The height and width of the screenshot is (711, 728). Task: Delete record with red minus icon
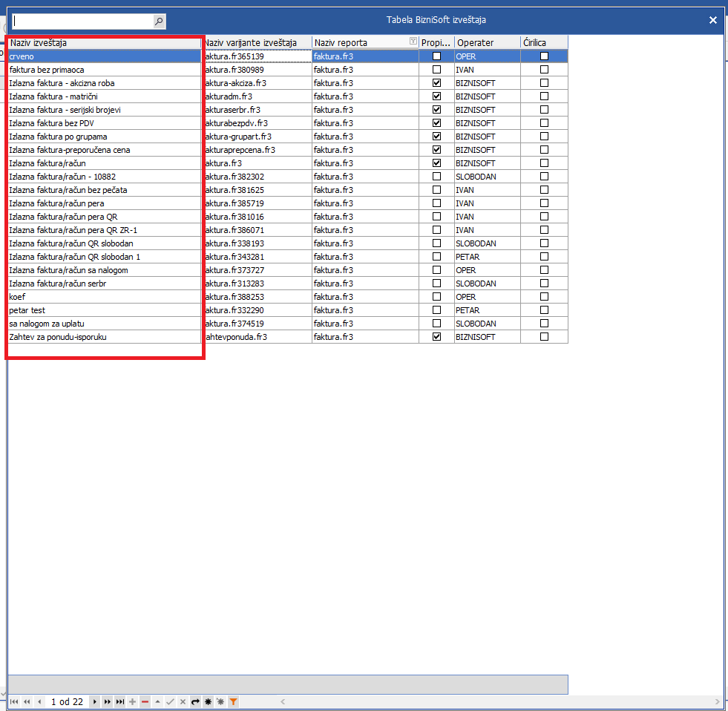145,701
